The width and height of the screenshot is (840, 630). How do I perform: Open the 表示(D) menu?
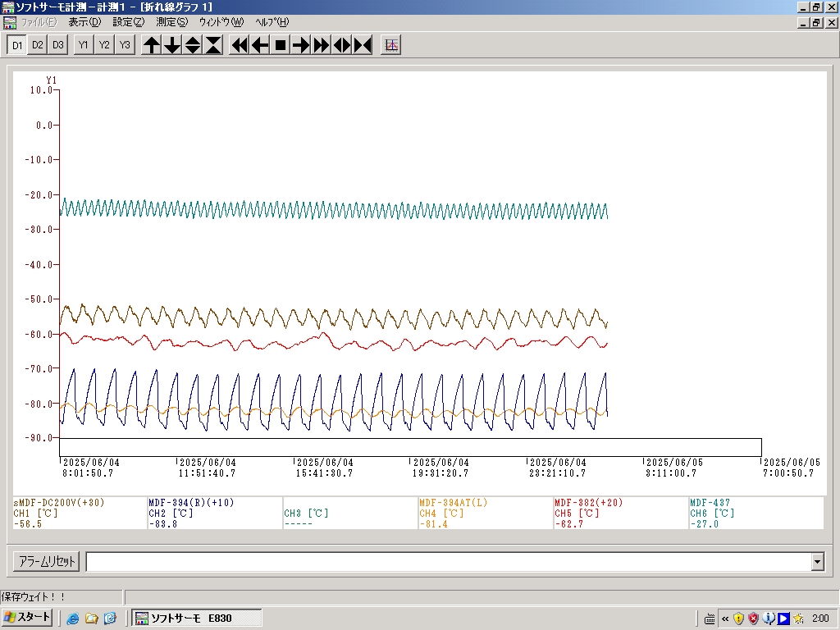pyautogui.click(x=84, y=22)
